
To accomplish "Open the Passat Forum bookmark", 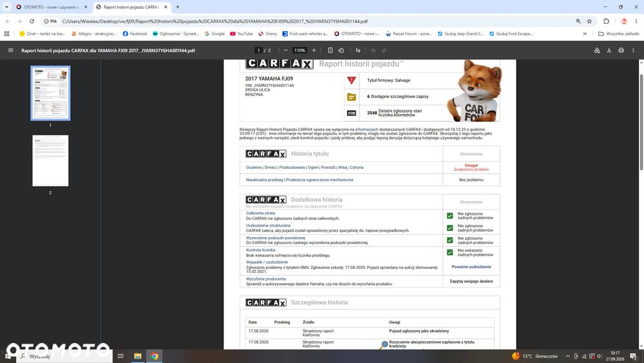I will click(x=408, y=34).
